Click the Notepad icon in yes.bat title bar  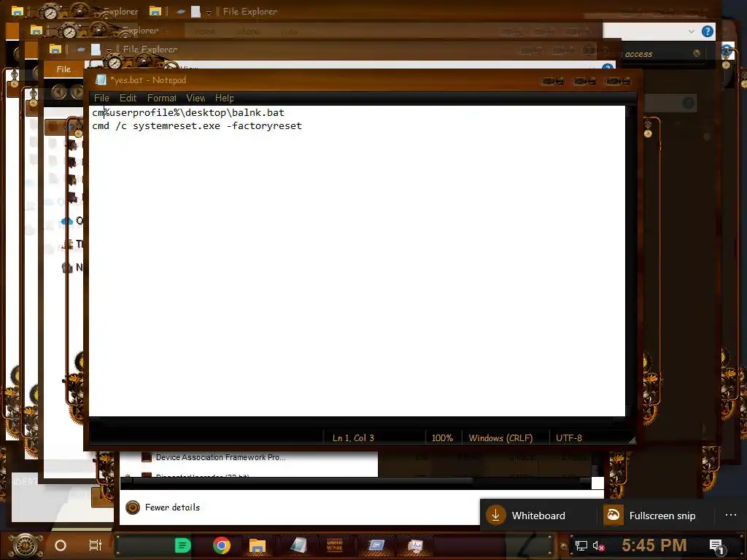coord(101,80)
